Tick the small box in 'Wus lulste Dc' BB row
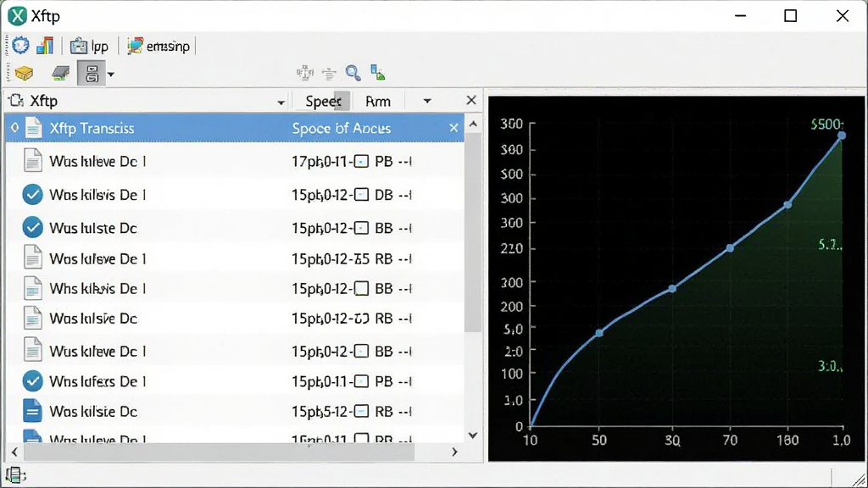Image resolution: width=868 pixels, height=488 pixels. coord(361,228)
